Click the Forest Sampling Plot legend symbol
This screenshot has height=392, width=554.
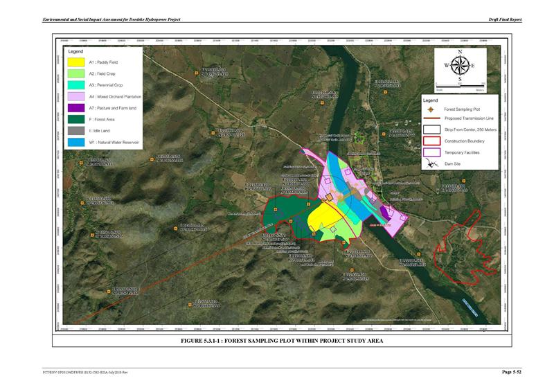pyautogui.click(x=431, y=109)
